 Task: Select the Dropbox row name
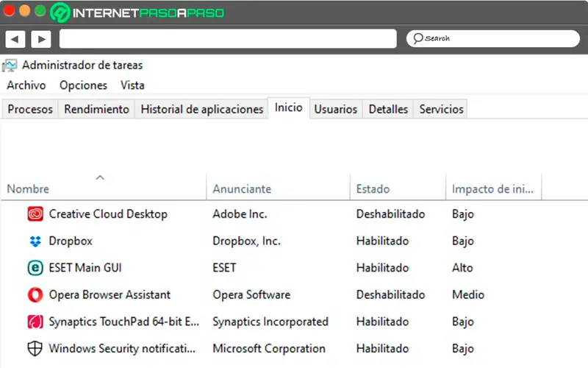click(x=71, y=241)
